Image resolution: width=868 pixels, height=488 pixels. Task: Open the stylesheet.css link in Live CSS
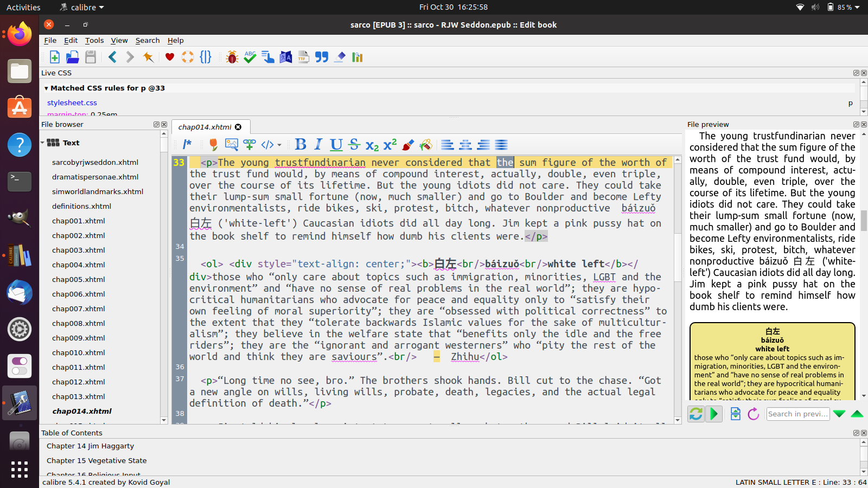(72, 102)
